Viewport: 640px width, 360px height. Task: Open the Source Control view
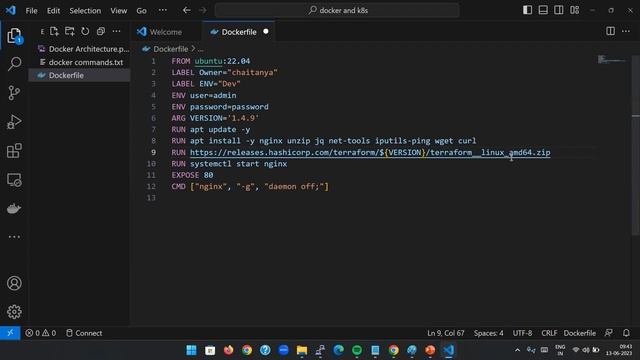(14, 93)
